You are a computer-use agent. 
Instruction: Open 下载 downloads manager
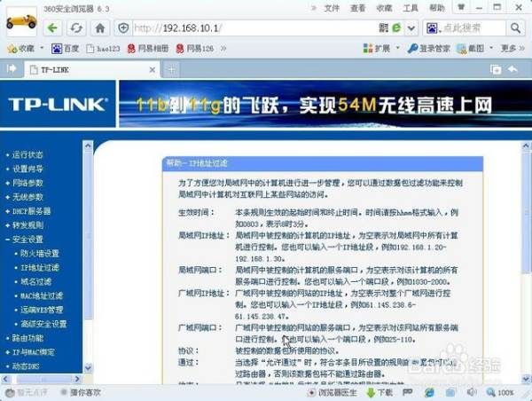tap(380, 392)
